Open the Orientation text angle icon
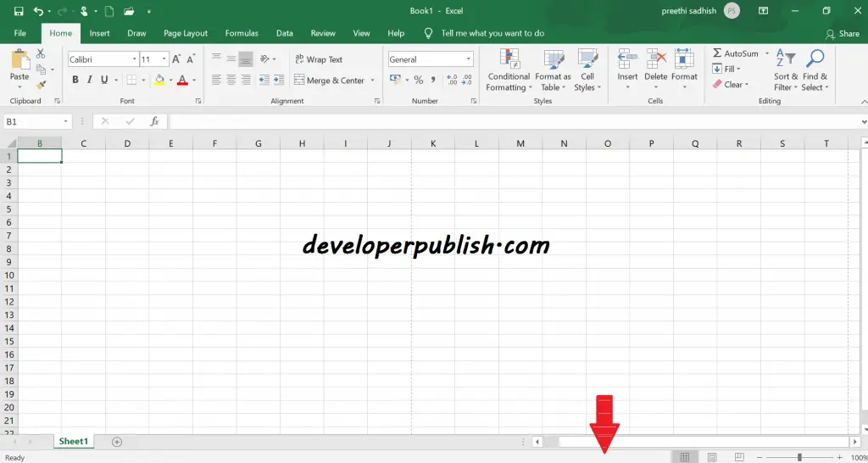The image size is (868, 463). (264, 59)
